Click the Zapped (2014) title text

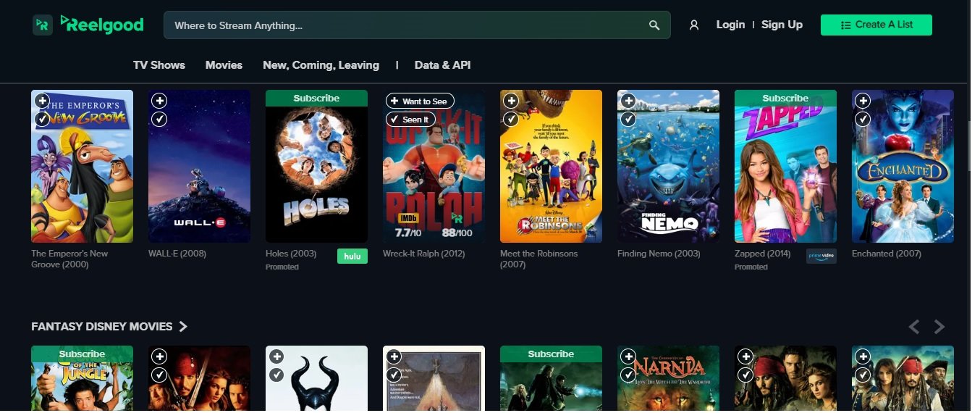click(x=763, y=254)
